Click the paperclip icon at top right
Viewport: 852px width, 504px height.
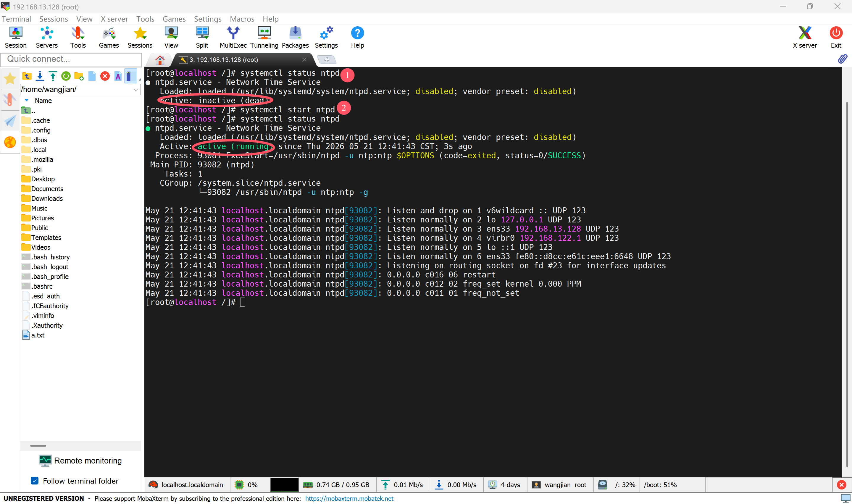coord(842,59)
